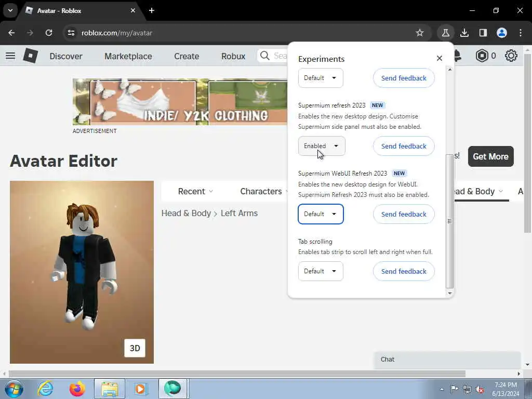Launch Firefox from the taskbar
This screenshot has width=532, height=399.
[77, 389]
